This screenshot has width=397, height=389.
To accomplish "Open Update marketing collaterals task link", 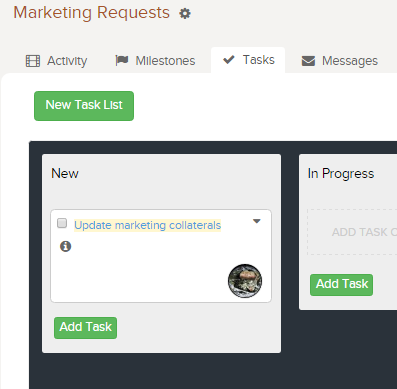I will [x=147, y=225].
